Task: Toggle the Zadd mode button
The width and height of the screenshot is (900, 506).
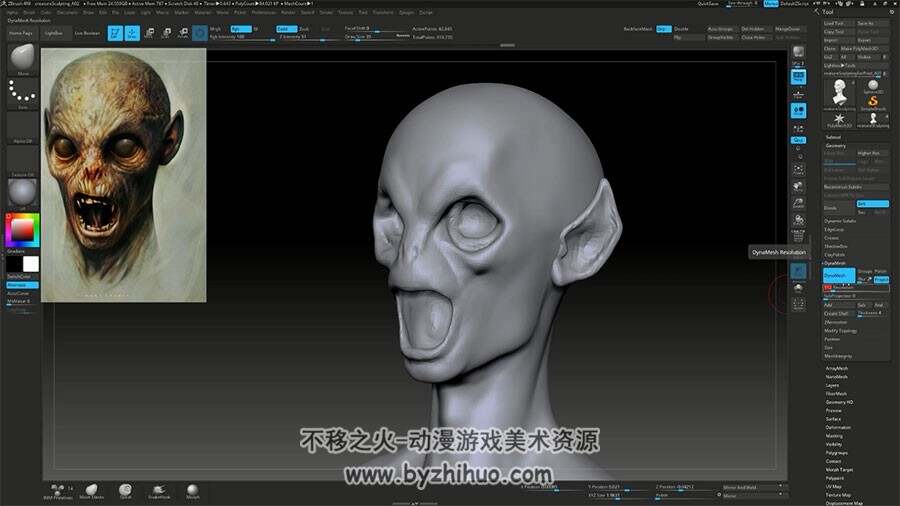Action: [286, 29]
